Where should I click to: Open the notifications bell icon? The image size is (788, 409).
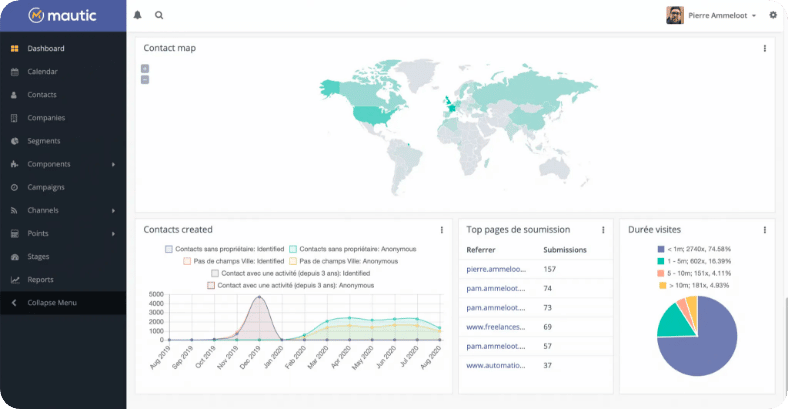pyautogui.click(x=138, y=15)
